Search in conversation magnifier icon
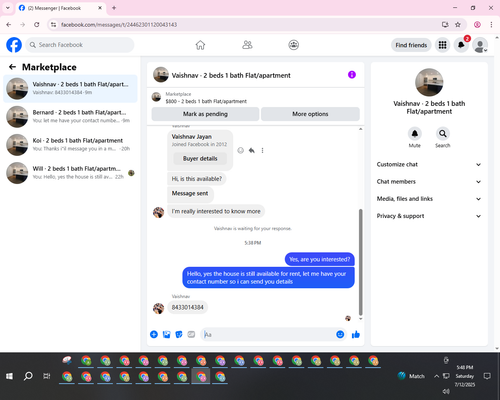The image size is (500, 400). tap(442, 134)
